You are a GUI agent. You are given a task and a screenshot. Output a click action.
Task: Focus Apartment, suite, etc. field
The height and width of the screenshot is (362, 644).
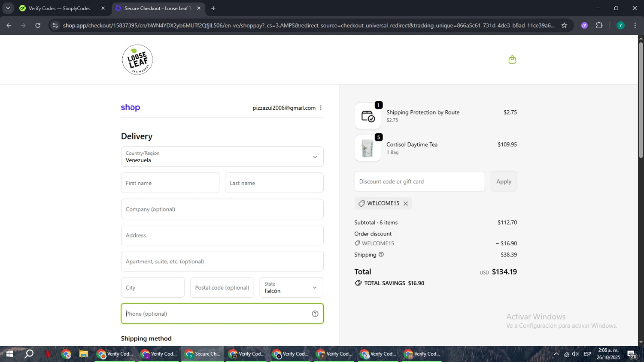coord(222,261)
